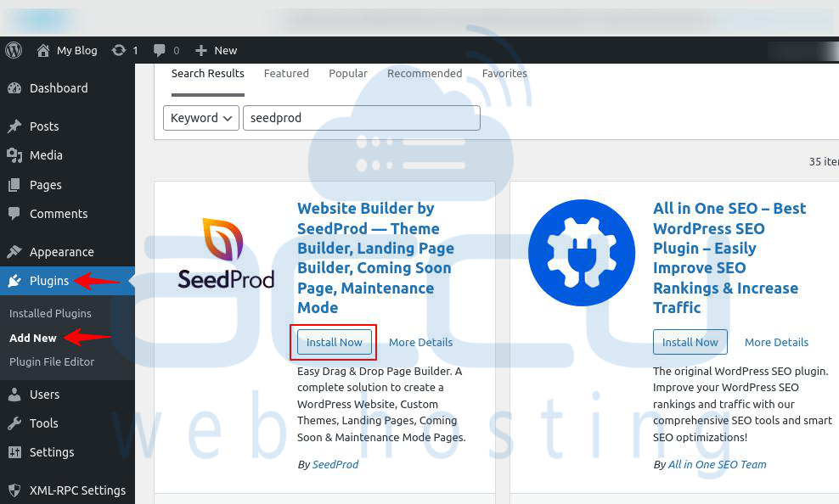
Task: Click the plus New content icon
Action: pos(201,50)
